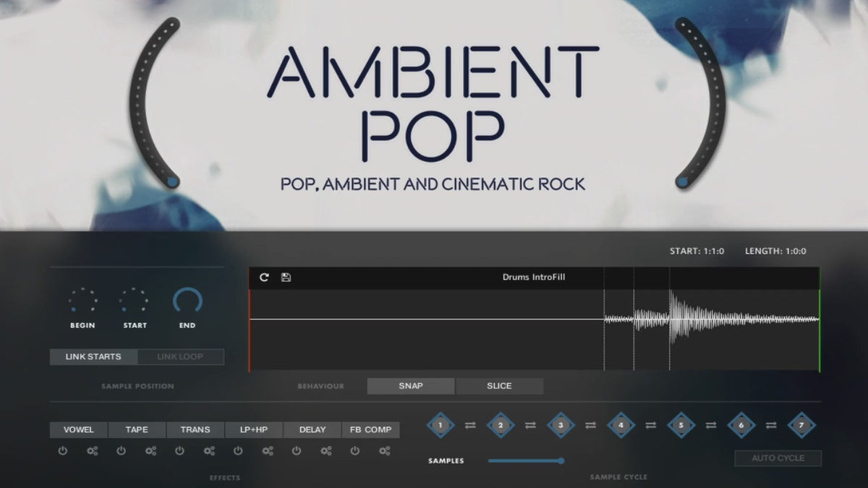The image size is (868, 488).
Task: Open the VOWEL effect settings icon
Action: (93, 451)
